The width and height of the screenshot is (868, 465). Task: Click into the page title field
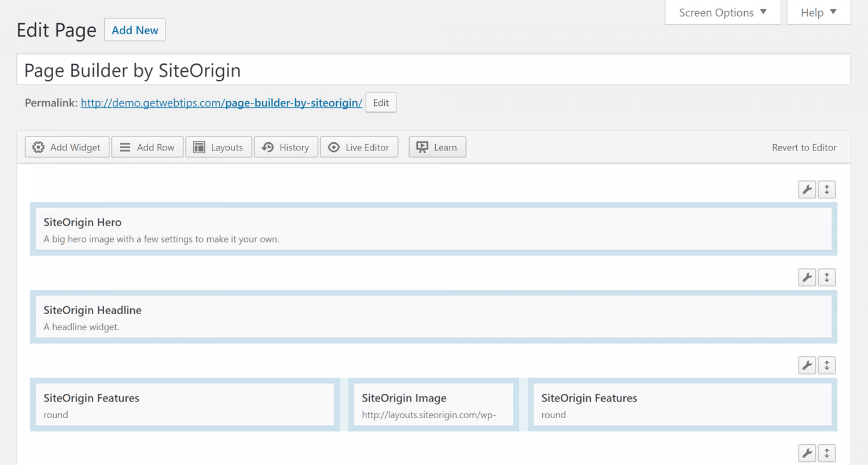(x=433, y=70)
